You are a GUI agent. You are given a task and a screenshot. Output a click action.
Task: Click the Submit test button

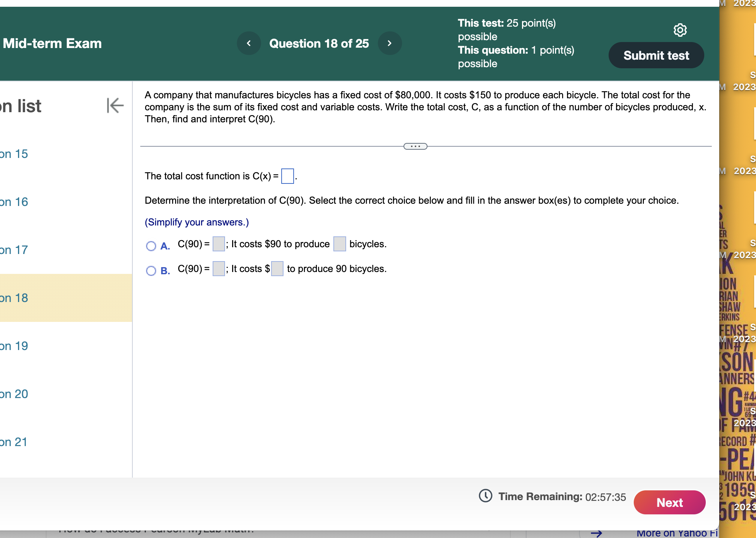pyautogui.click(x=656, y=55)
